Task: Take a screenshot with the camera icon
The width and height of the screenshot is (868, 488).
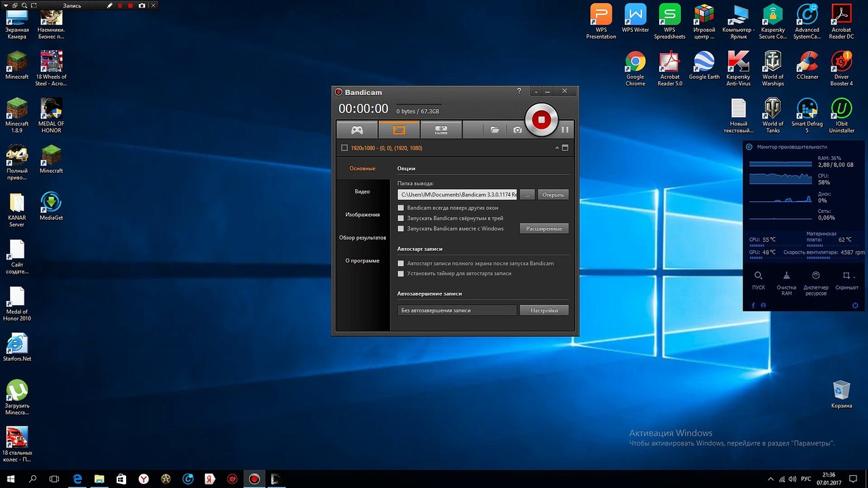Action: pyautogui.click(x=517, y=129)
